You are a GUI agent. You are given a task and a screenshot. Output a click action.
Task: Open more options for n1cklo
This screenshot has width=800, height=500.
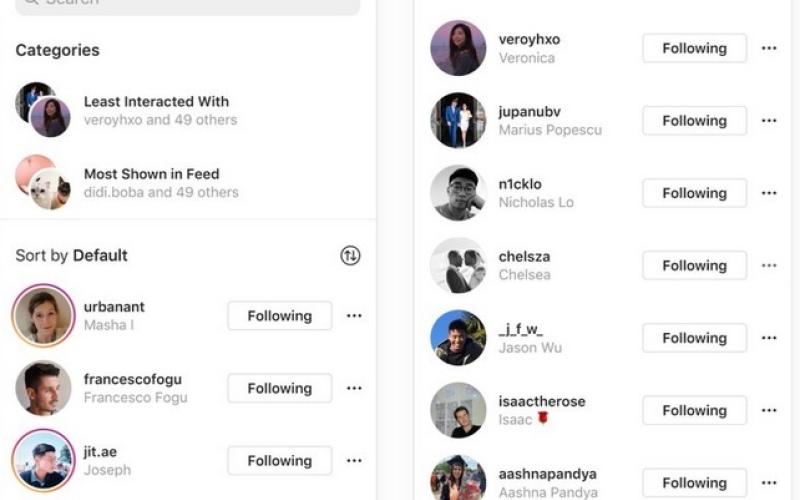coord(769,193)
